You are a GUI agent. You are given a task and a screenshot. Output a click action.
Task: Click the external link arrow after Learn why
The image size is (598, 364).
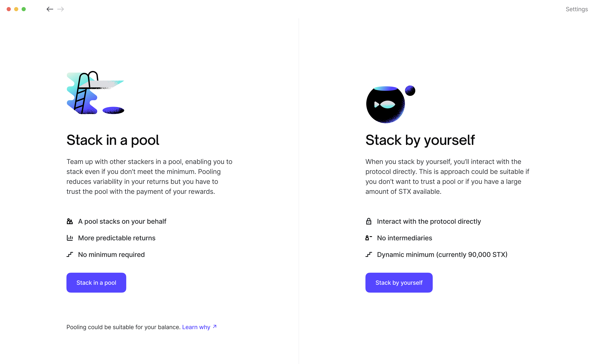click(x=214, y=327)
